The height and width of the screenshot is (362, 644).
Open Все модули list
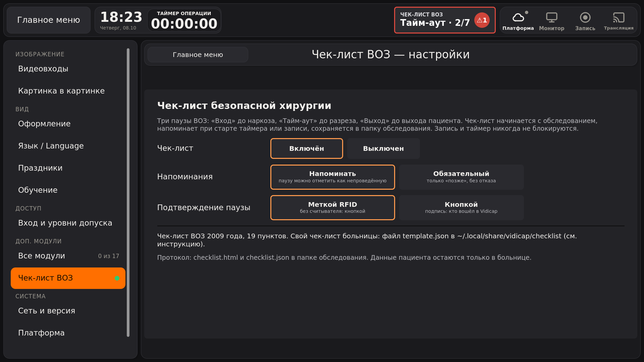point(68,256)
